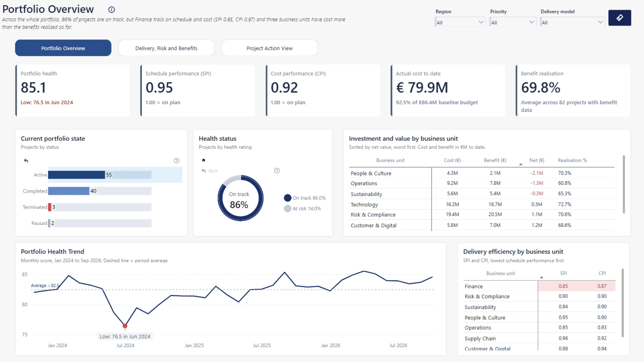Image resolution: width=644 pixels, height=362 pixels.
Task: Sort by CPI column header
Action: click(x=602, y=273)
